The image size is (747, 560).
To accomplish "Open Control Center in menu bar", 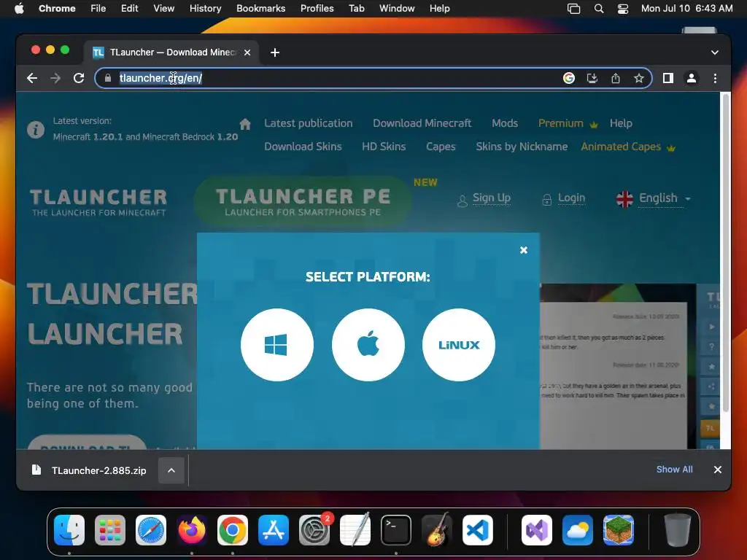I will pos(623,9).
